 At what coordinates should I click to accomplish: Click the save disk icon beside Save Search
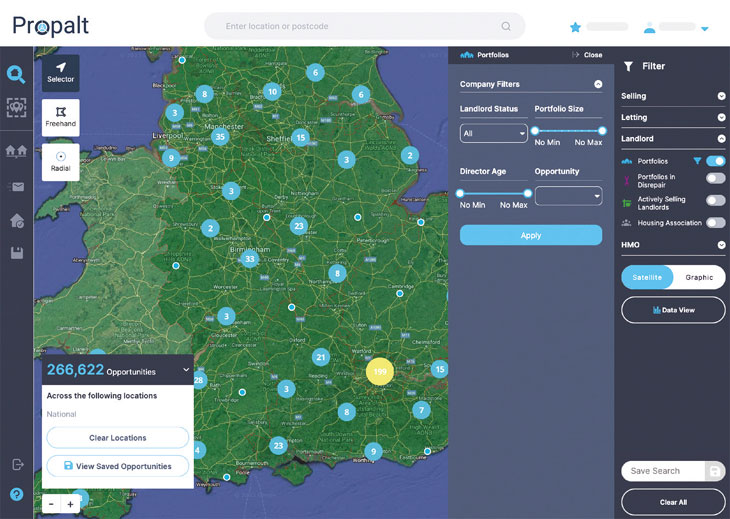coord(714,471)
